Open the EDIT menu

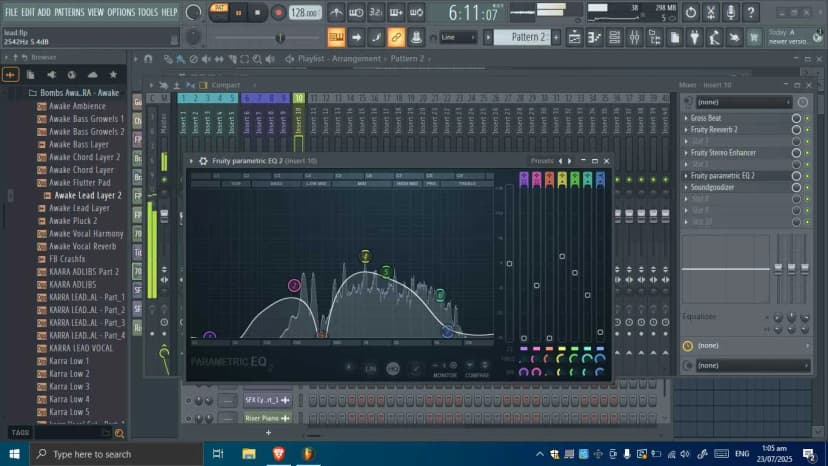pyautogui.click(x=28, y=12)
